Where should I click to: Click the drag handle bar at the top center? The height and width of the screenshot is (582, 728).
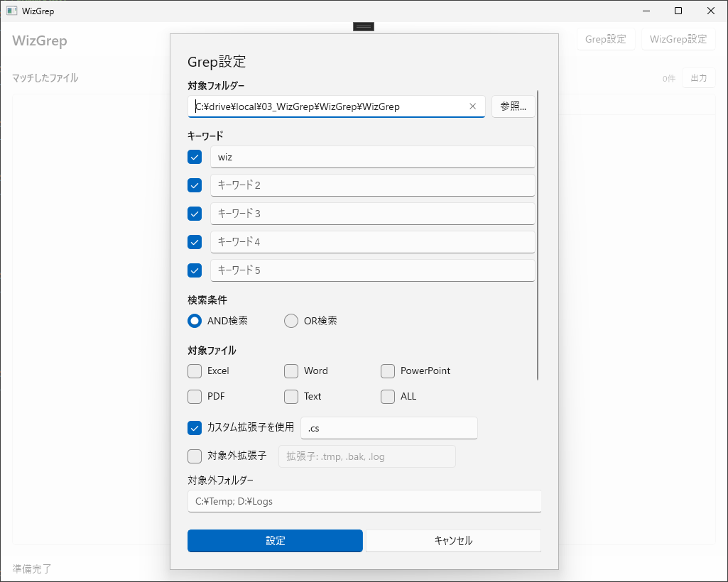coord(364,27)
